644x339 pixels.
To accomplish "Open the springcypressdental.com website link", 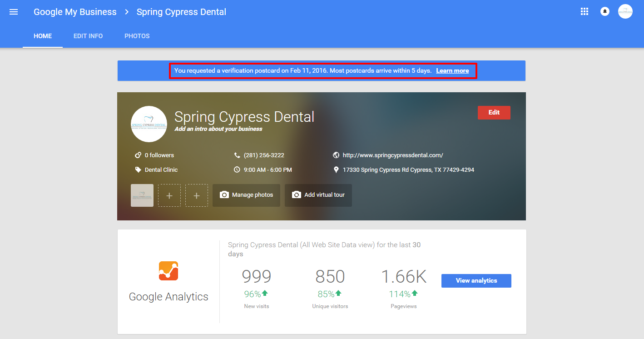I will coord(392,155).
